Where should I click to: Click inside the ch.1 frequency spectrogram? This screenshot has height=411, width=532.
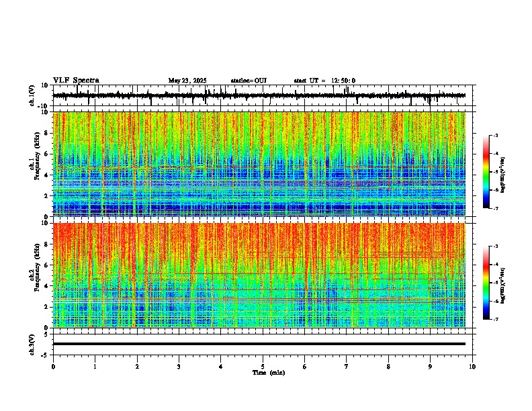click(x=259, y=164)
